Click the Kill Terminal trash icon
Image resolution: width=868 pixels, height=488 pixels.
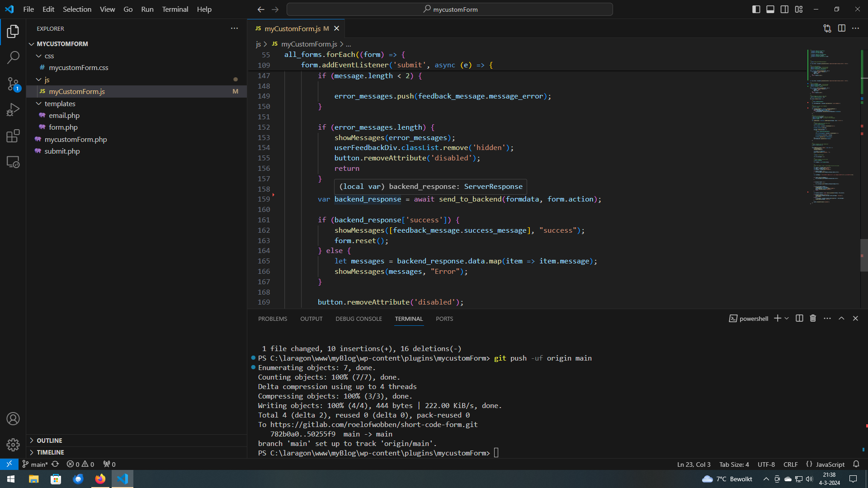coord(813,319)
